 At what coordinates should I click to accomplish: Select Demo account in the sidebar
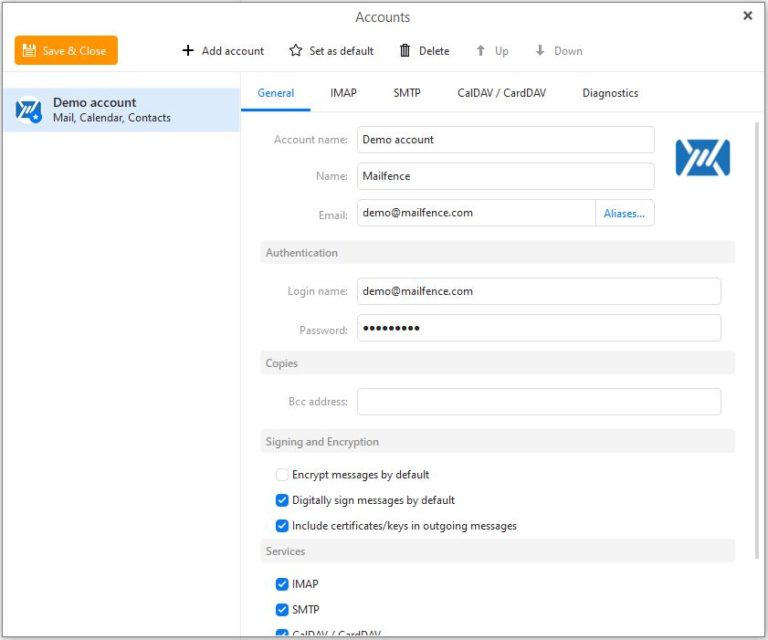tap(120, 110)
